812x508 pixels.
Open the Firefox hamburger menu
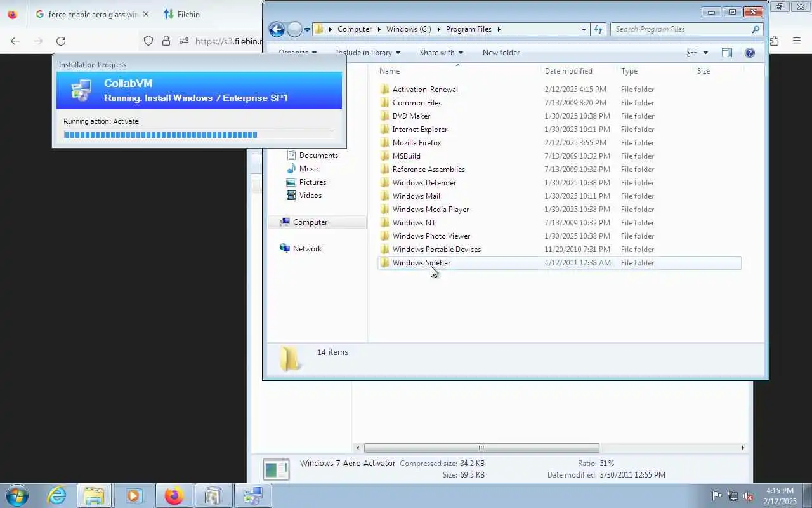point(797,41)
